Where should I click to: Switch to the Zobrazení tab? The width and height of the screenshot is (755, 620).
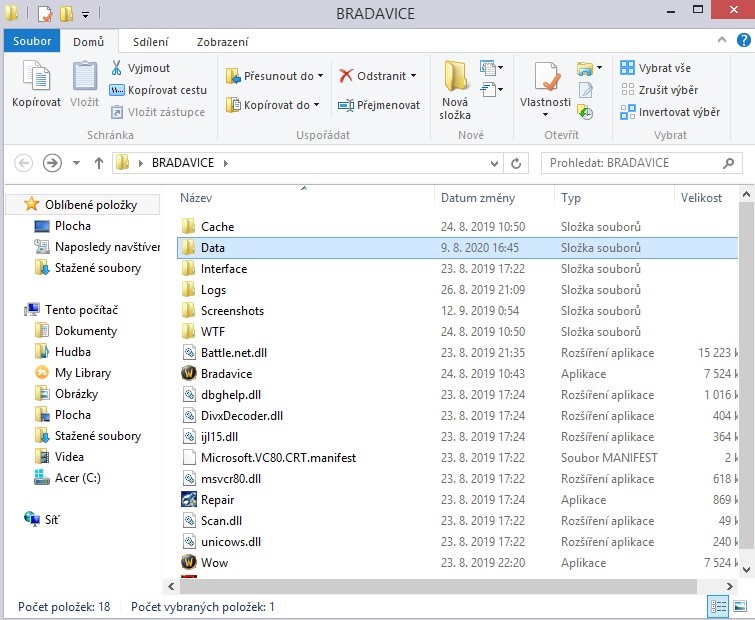pyautogui.click(x=222, y=42)
